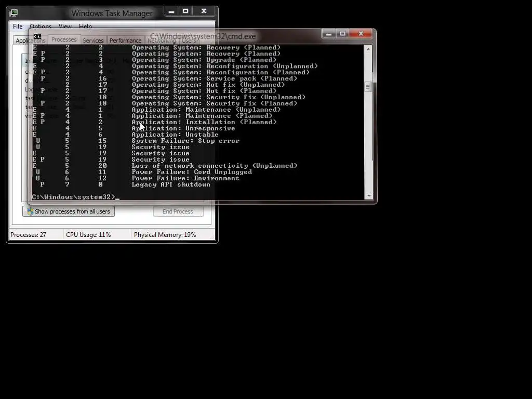Switch to the Processes tab

point(64,39)
